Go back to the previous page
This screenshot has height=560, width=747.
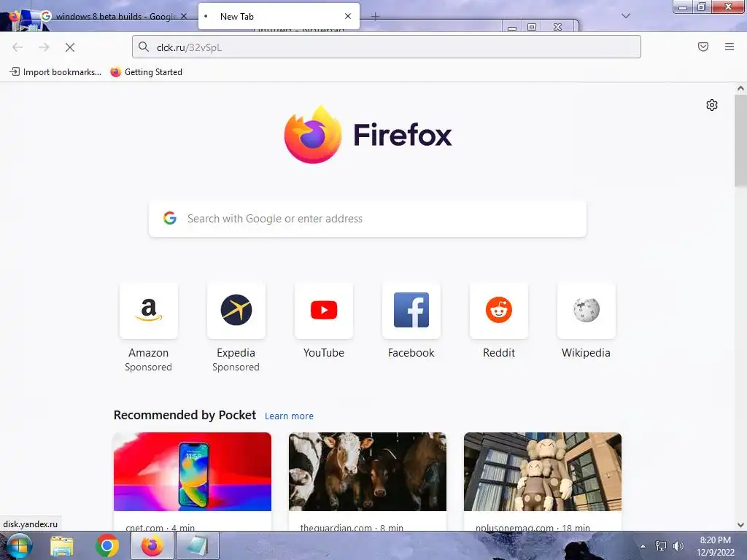[18, 47]
